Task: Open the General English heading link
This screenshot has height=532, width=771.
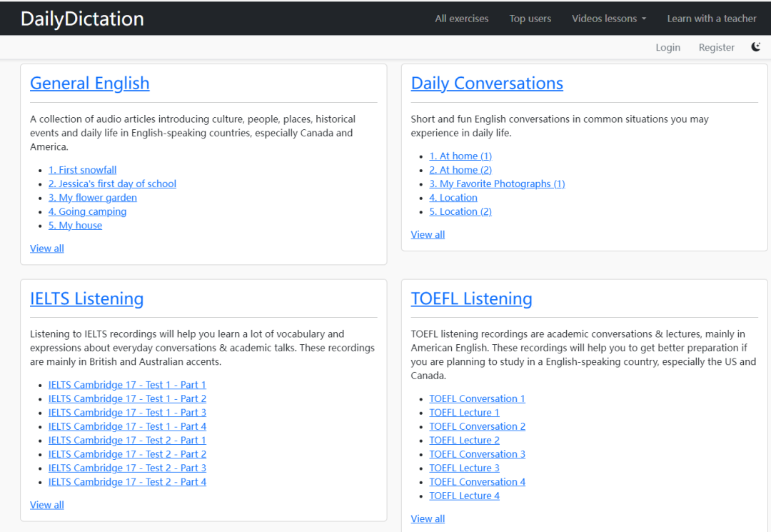Action: [89, 83]
